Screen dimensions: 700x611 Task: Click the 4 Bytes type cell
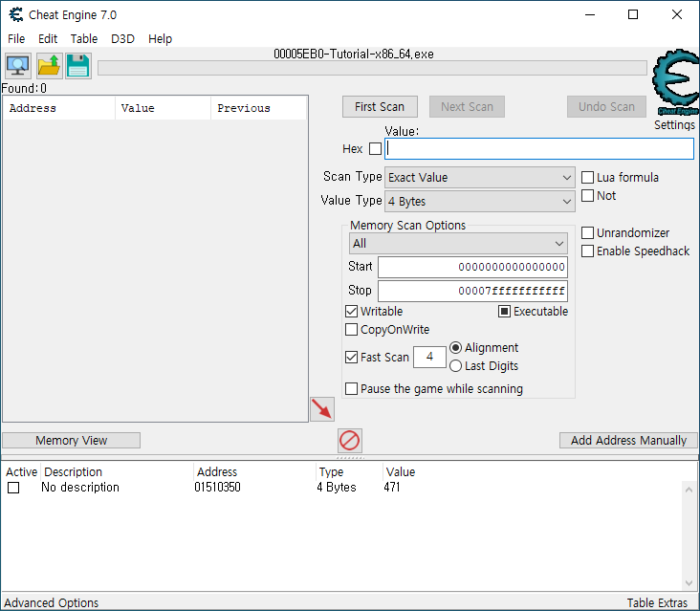coord(337,487)
